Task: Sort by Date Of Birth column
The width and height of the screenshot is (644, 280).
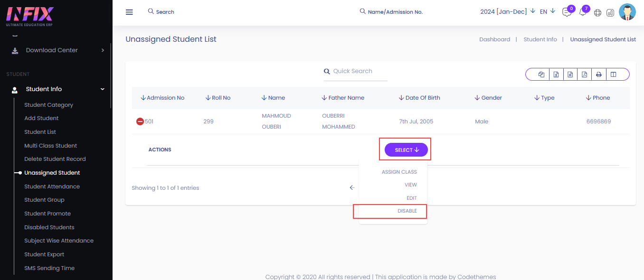Action: coord(419,98)
